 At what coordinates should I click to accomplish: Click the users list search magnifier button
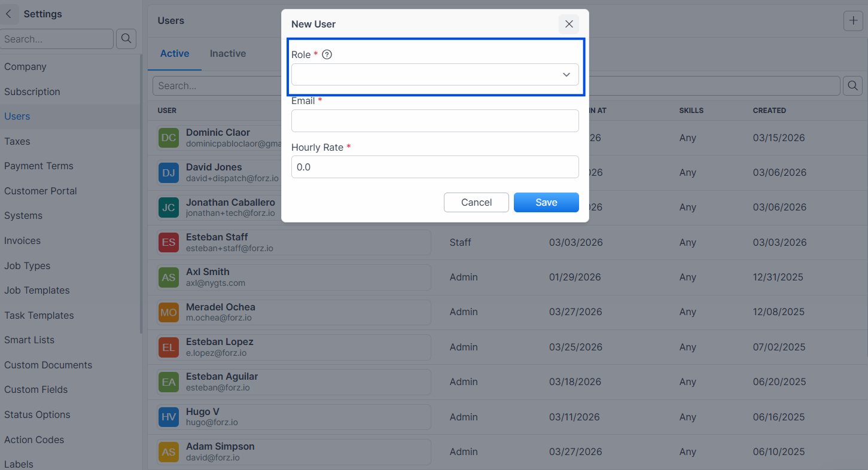(852, 86)
